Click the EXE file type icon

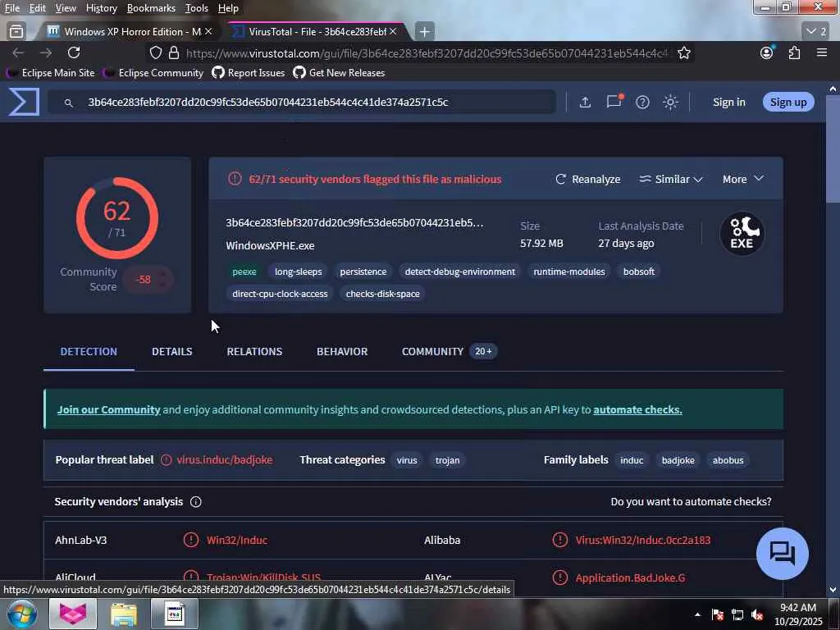coord(742,234)
